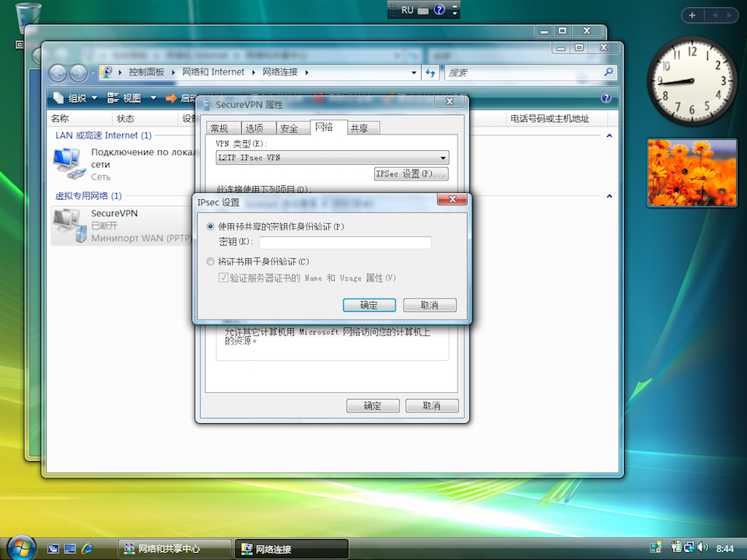Select 控制面板 in the breadcrumb
The height and width of the screenshot is (560, 747).
pyautogui.click(x=146, y=72)
